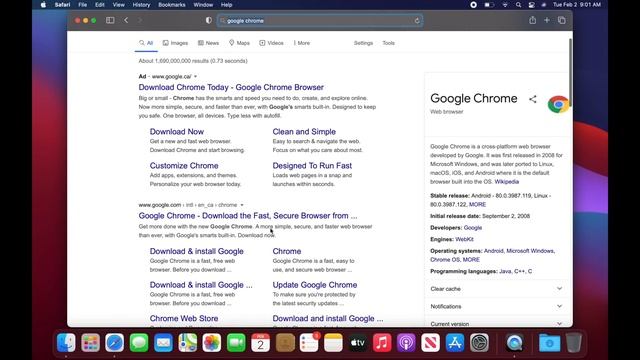Open Launchpad from the Dock
Viewport: 640px width, 360px height.
click(x=90, y=342)
